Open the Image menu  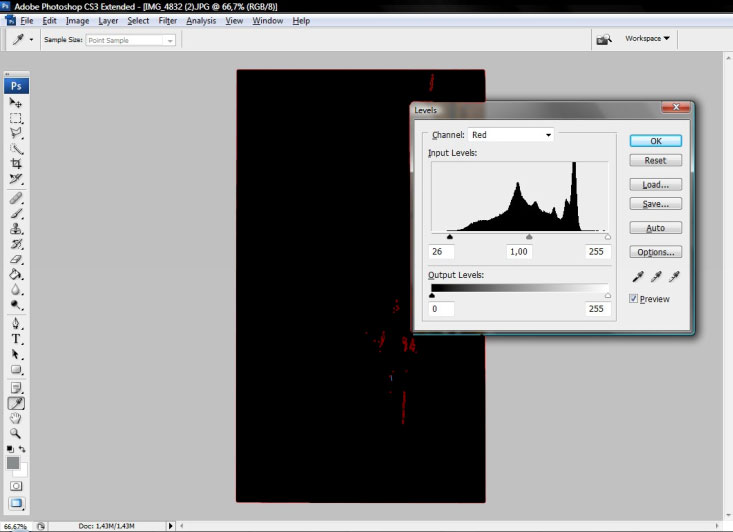tap(77, 21)
